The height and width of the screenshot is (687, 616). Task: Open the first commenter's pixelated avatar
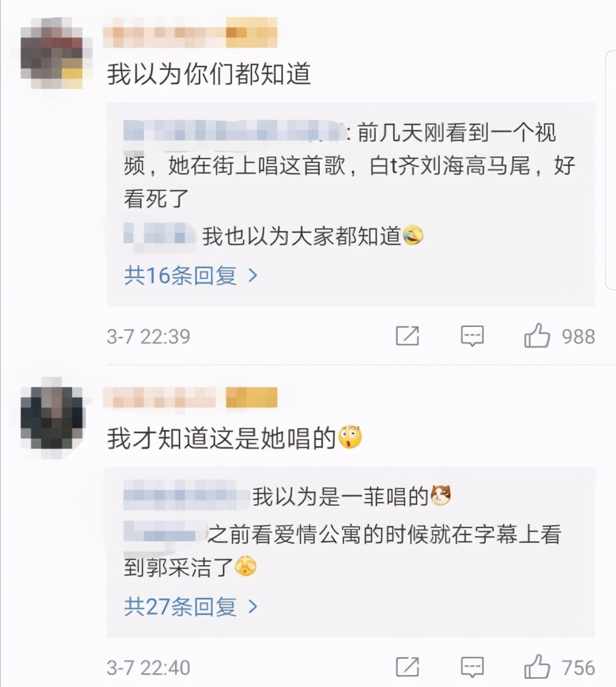click(x=52, y=53)
